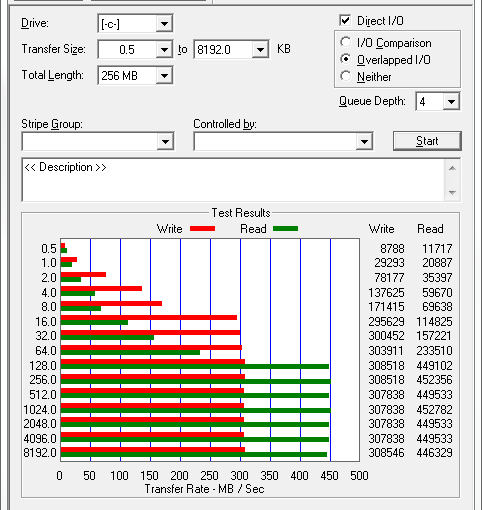Select the I/O Comparison radio button
The width and height of the screenshot is (482, 510).
[346, 42]
